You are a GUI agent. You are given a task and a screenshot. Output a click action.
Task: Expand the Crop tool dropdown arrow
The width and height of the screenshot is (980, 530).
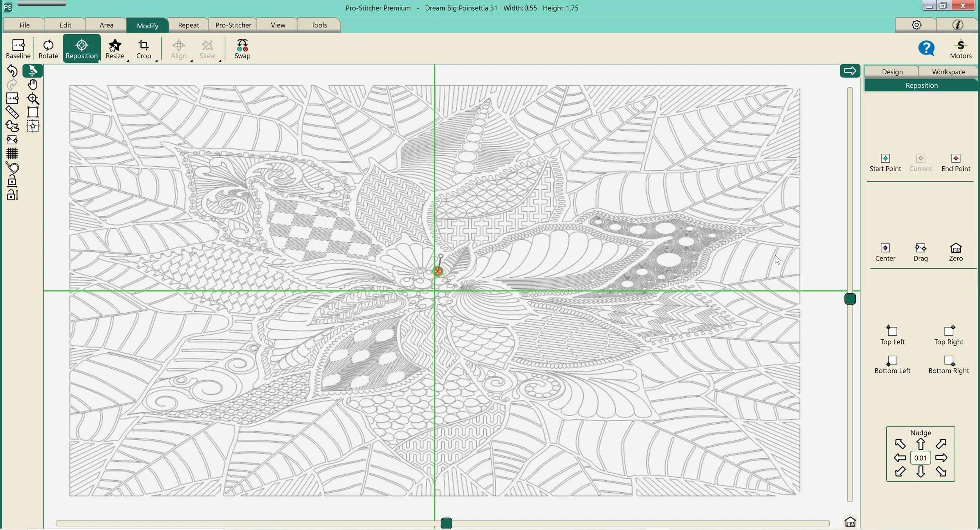[x=156, y=61]
